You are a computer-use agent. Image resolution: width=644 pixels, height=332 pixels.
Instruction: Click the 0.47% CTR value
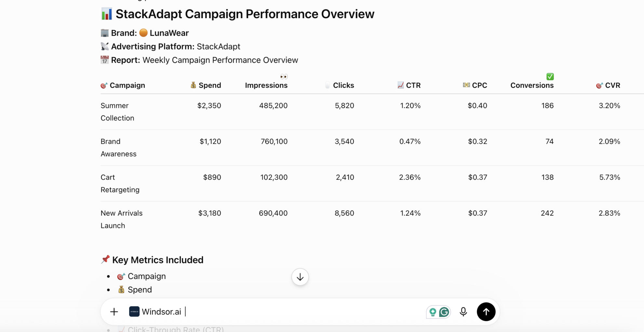point(410,141)
